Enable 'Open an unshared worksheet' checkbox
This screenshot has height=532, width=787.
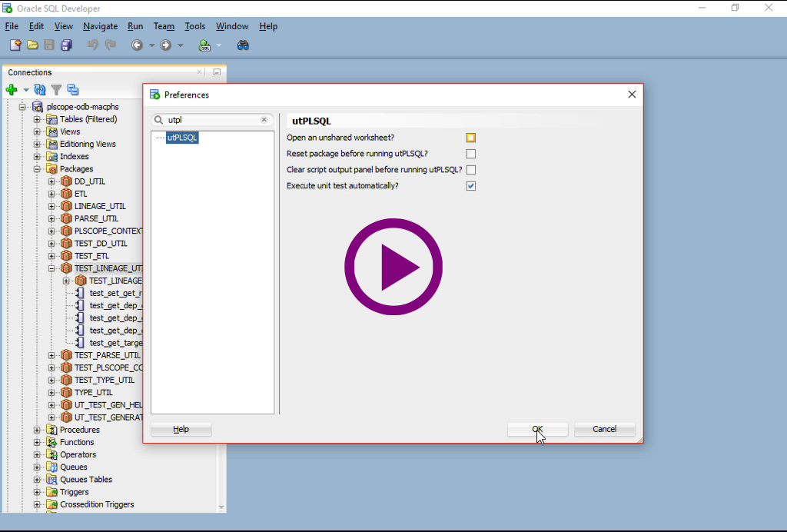[471, 138]
